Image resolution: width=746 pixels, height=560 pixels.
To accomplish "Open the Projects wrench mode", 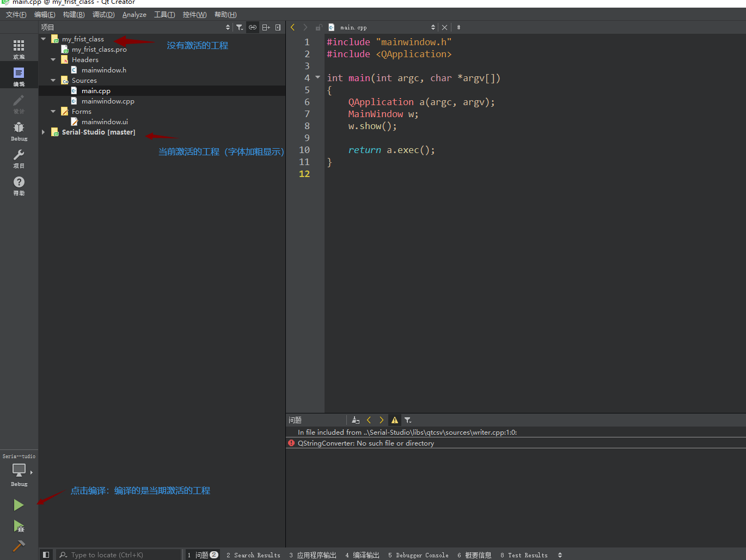I will (19, 157).
